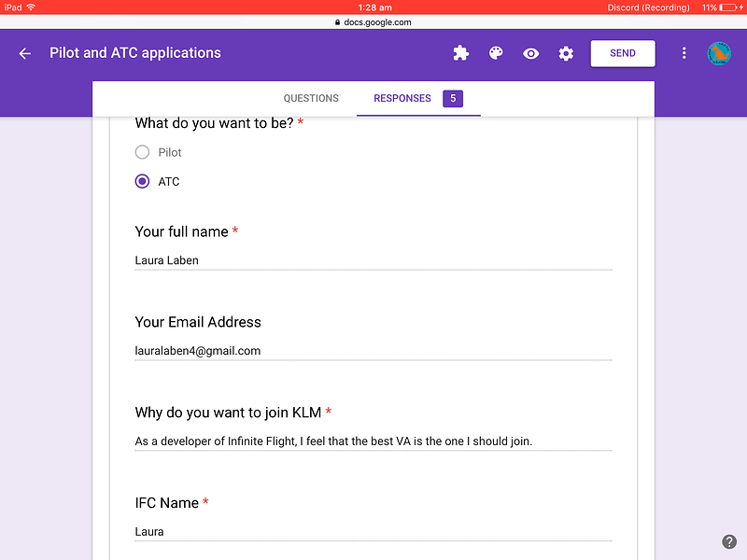Screen dimensions: 747x560
Task: Select the ATC radio button
Action: point(142,181)
